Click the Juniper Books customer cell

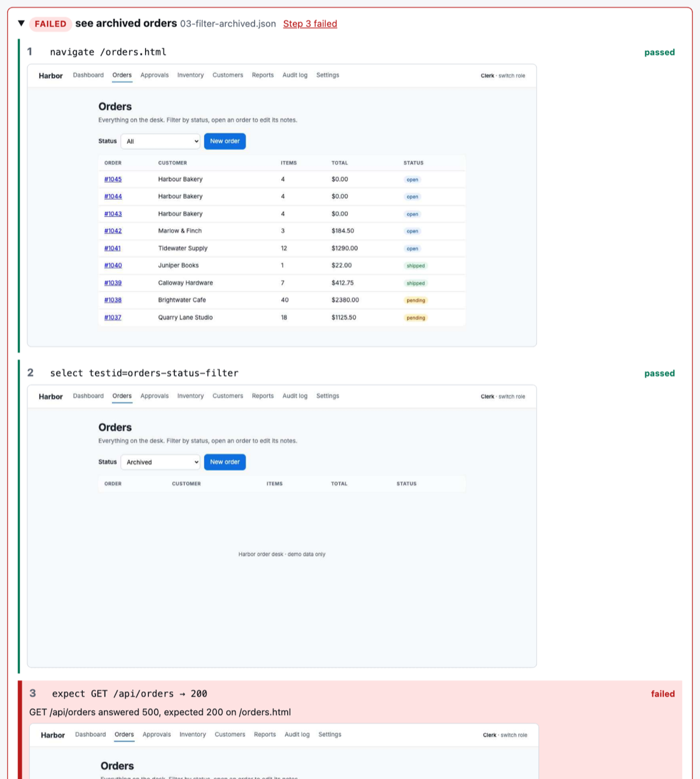tap(178, 265)
